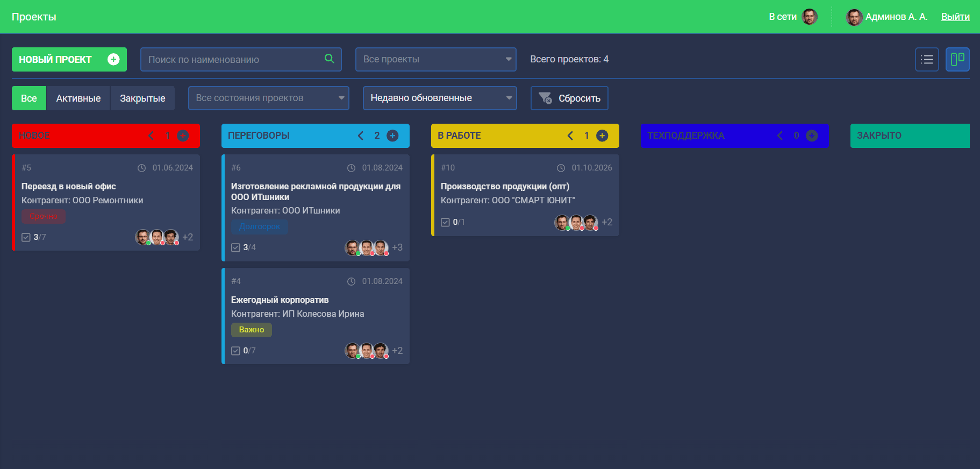Click the search magnifier icon
The width and height of the screenshot is (980, 469).
(x=330, y=59)
